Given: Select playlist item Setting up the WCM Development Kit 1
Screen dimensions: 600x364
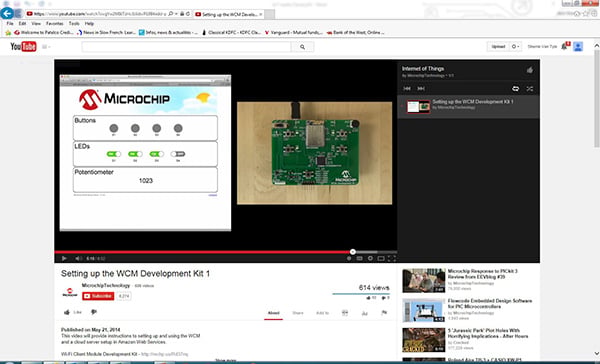Looking at the screenshot, I should [x=469, y=106].
